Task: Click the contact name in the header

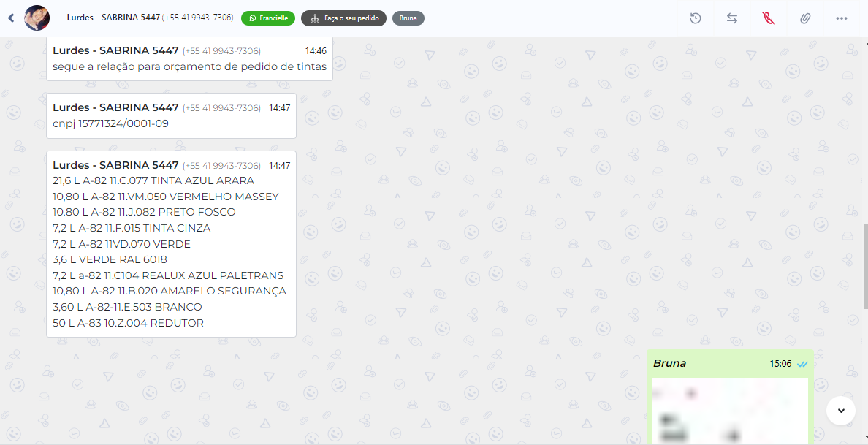Action: (113, 18)
